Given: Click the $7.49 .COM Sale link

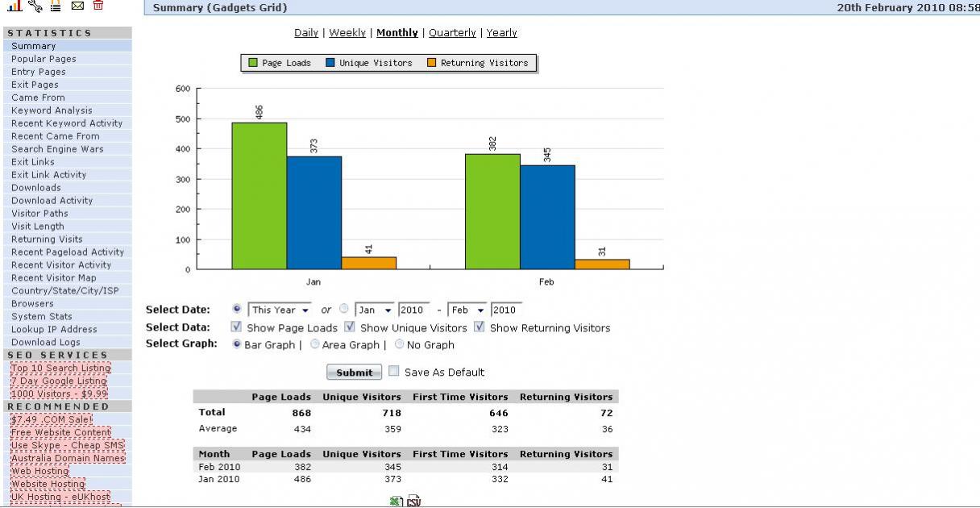Looking at the screenshot, I should click(52, 420).
